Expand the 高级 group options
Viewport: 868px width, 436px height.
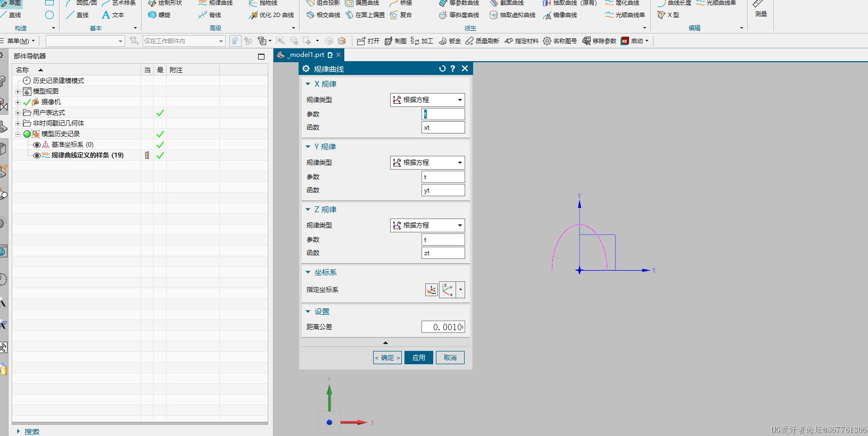(293, 28)
